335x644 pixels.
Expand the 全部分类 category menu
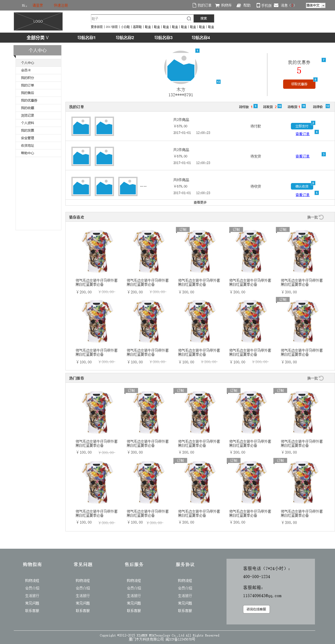pos(38,38)
